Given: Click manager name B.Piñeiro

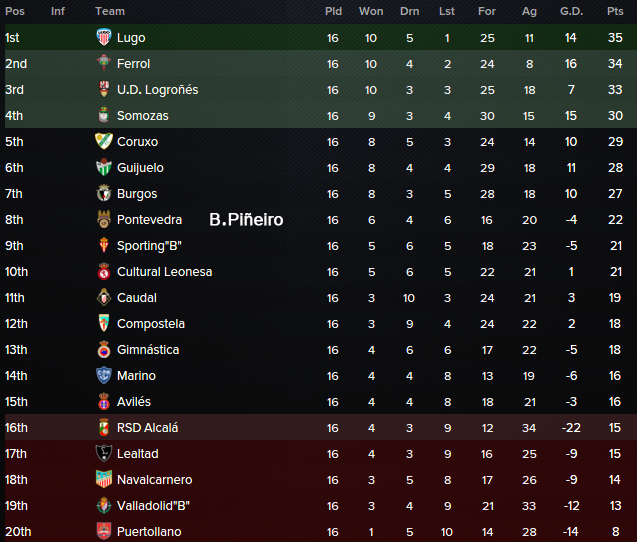Looking at the screenshot, I should (246, 220).
